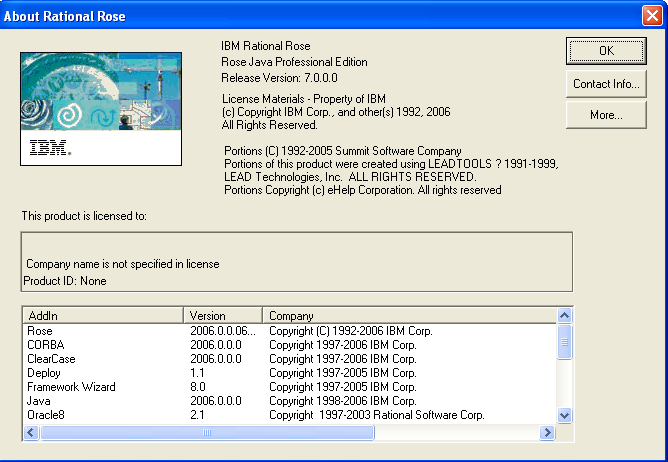Click Deploy version 1.1 cell
668x462 pixels.
pos(197,373)
